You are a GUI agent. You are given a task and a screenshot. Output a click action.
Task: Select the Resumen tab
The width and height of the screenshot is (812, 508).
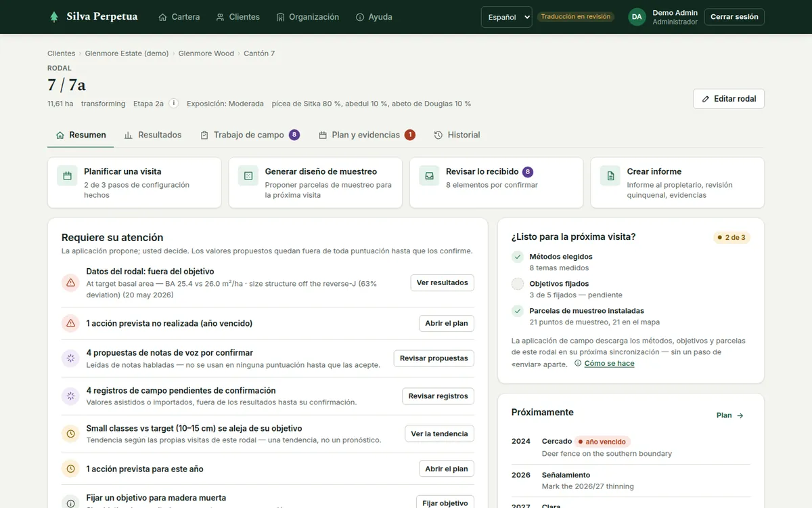[x=81, y=135]
